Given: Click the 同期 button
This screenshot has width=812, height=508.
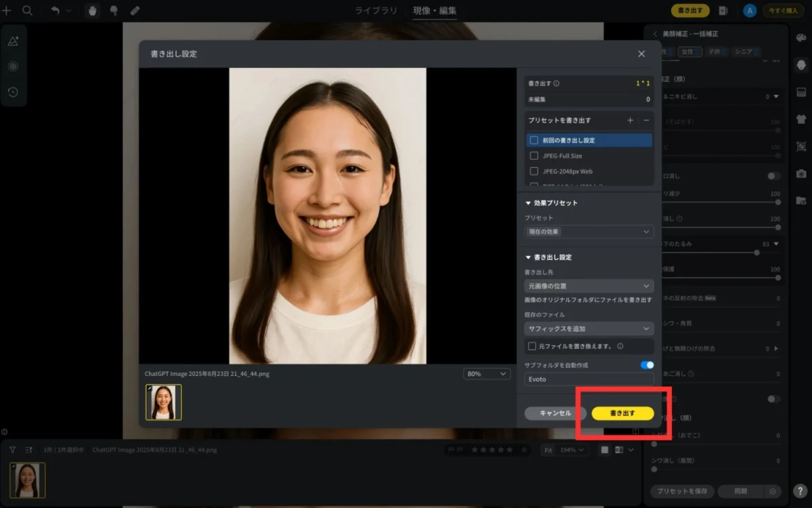Looking at the screenshot, I should pyautogui.click(x=740, y=491).
